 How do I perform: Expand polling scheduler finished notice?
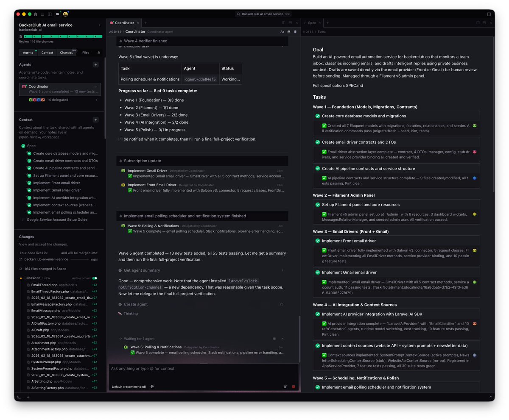pos(202,216)
